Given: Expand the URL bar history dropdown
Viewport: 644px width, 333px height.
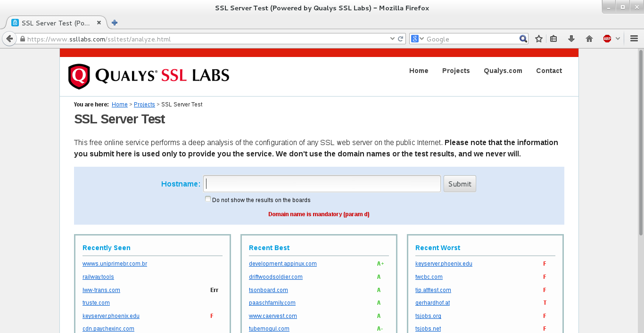Looking at the screenshot, I should click(392, 39).
